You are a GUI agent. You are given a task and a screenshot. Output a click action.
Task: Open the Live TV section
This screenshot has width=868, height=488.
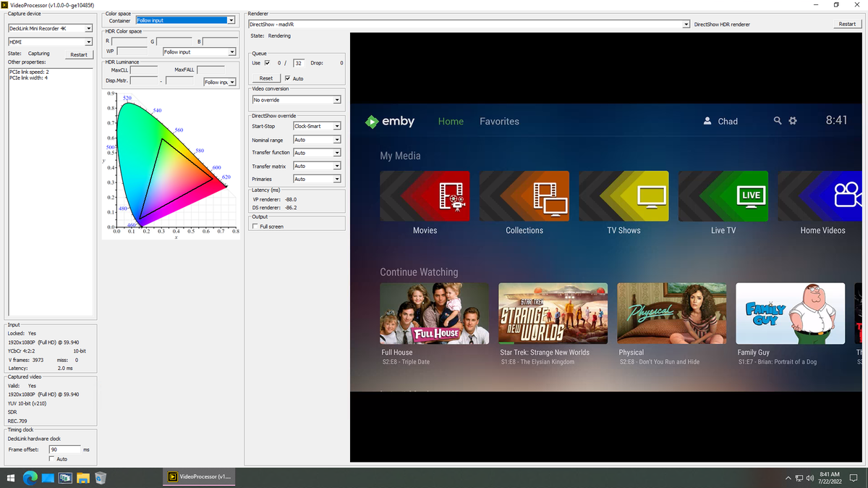(723, 195)
